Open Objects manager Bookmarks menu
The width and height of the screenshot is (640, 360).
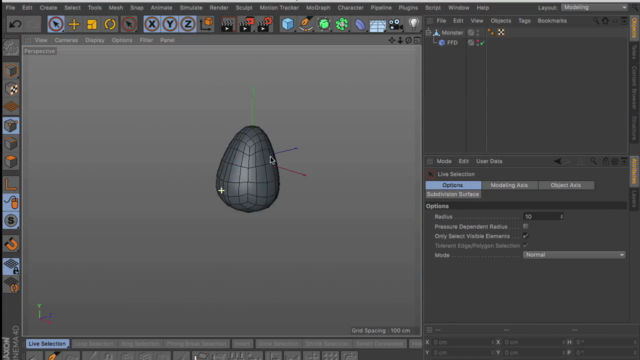pos(552,21)
